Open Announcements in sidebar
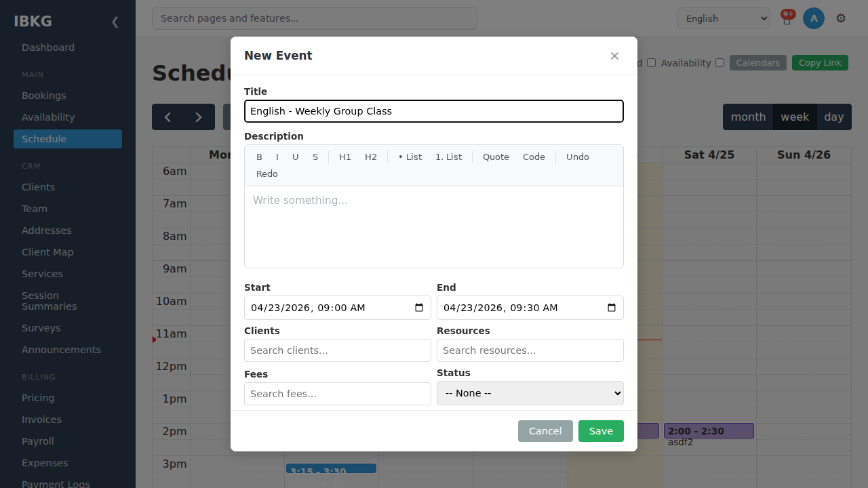This screenshot has height=488, width=868. click(x=68, y=350)
